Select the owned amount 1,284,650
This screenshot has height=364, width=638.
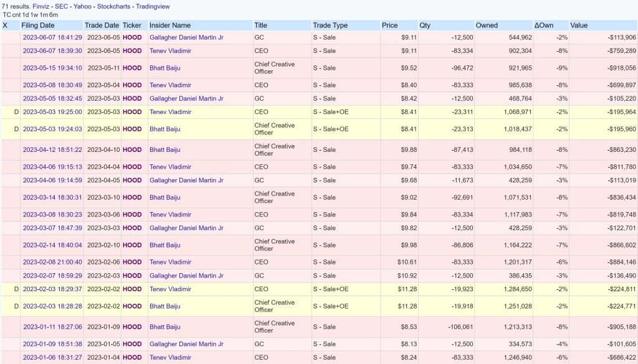click(518, 289)
